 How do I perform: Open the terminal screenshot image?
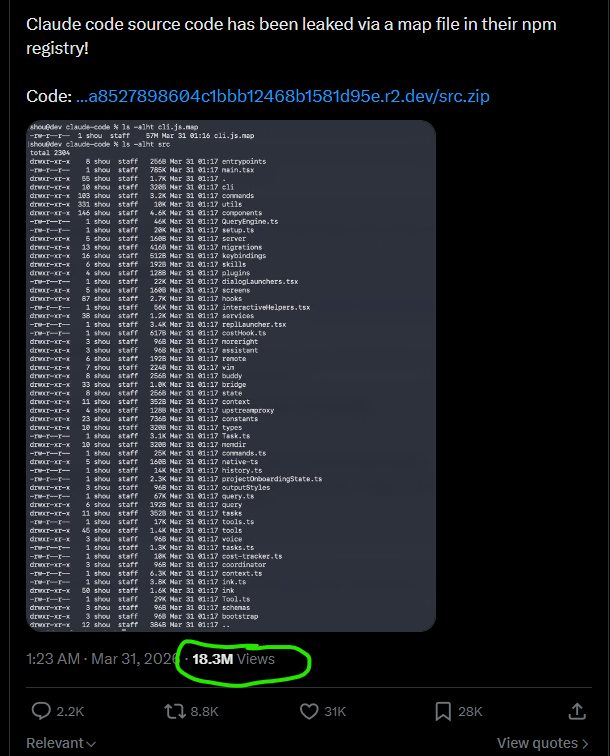click(231, 376)
